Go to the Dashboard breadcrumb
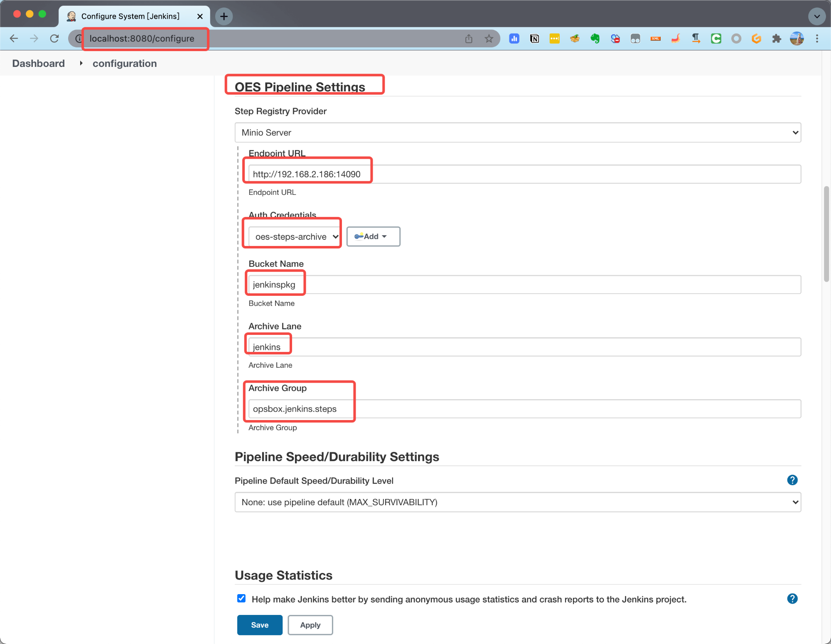The height and width of the screenshot is (644, 831). click(38, 64)
